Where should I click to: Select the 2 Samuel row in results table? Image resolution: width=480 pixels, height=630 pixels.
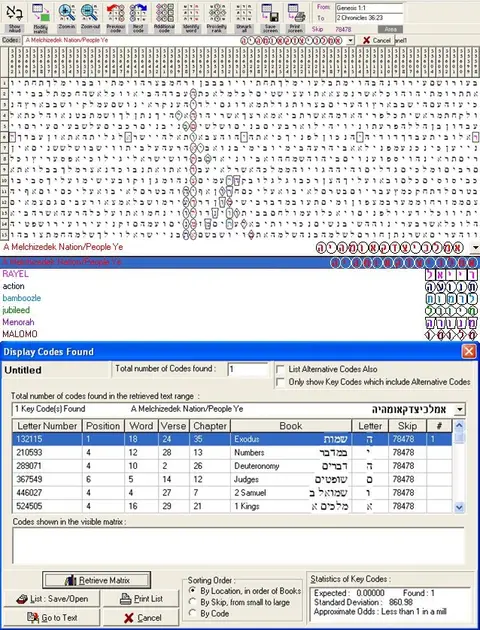[232, 493]
